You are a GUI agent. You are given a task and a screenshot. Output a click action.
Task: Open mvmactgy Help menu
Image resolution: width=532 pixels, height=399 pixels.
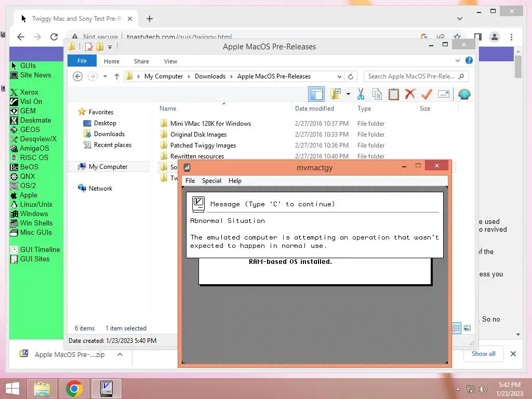(235, 181)
